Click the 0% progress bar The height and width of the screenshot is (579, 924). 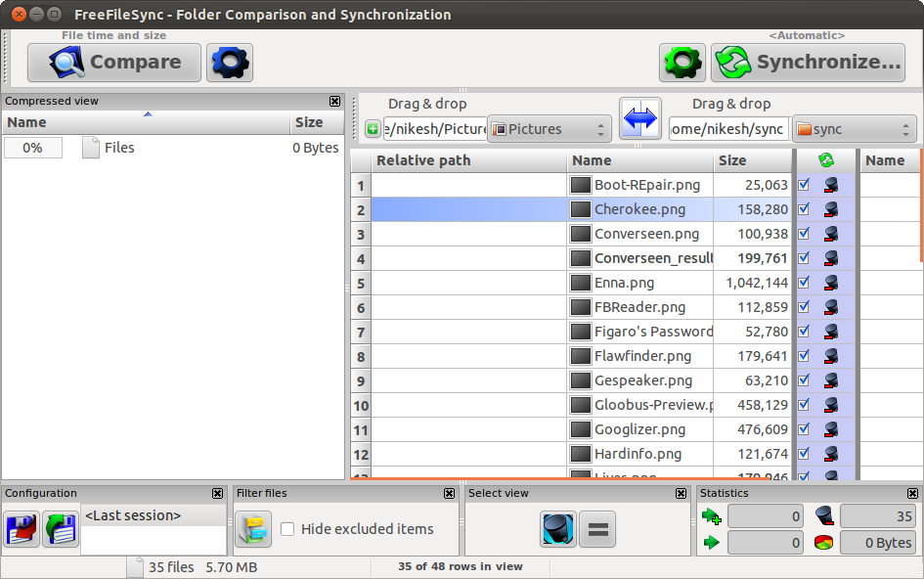tap(33, 148)
